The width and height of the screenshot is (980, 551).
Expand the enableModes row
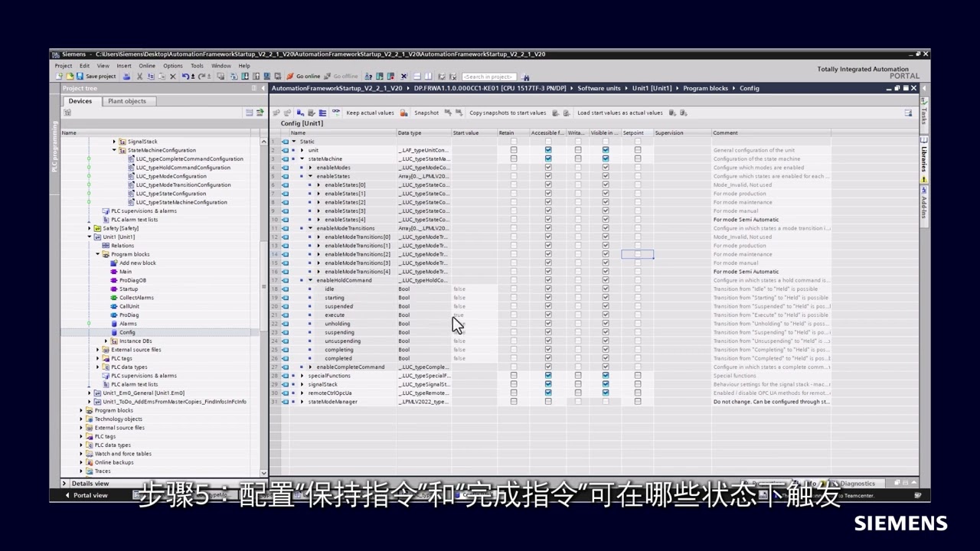pos(310,168)
